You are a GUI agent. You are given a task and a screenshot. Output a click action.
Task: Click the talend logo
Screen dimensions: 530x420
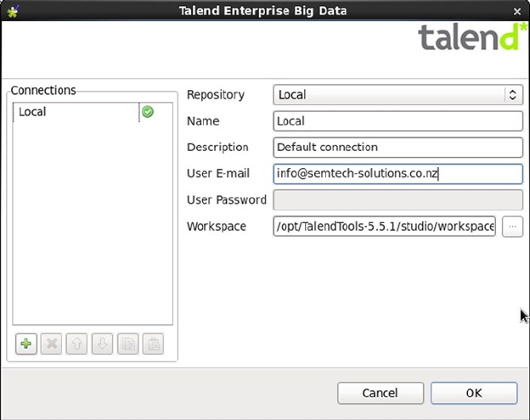(x=468, y=38)
